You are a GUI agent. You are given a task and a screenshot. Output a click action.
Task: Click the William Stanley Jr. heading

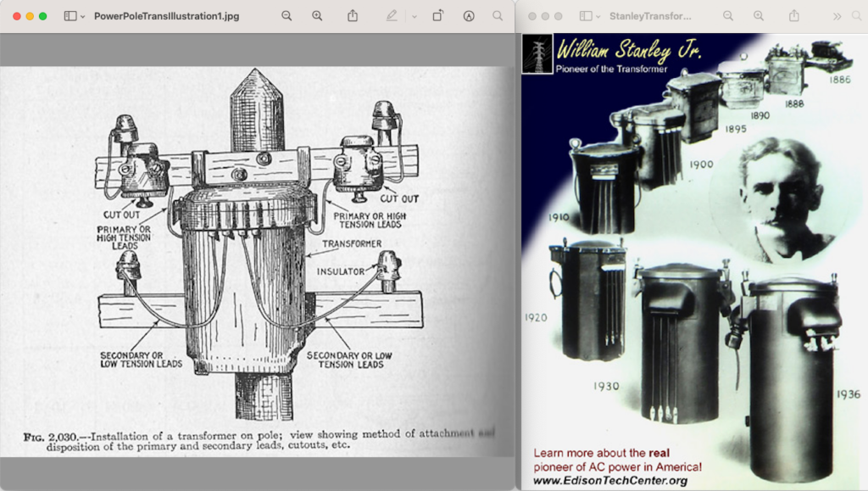tap(629, 49)
